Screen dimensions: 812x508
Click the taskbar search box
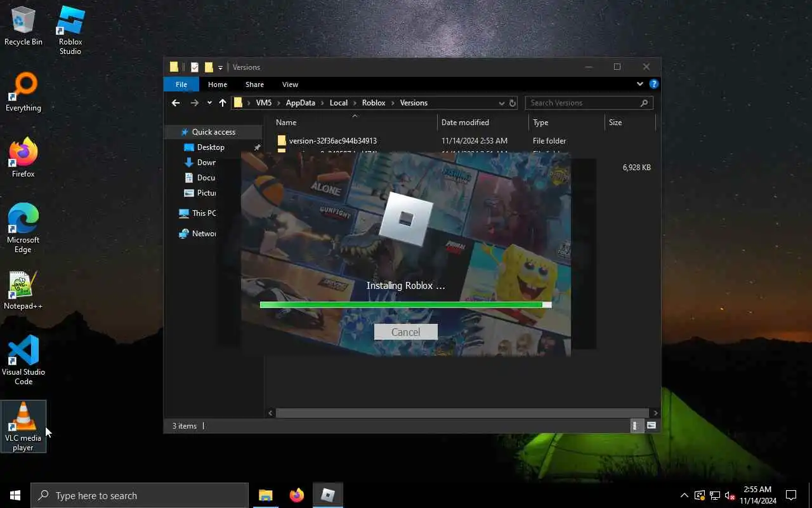[140, 495]
